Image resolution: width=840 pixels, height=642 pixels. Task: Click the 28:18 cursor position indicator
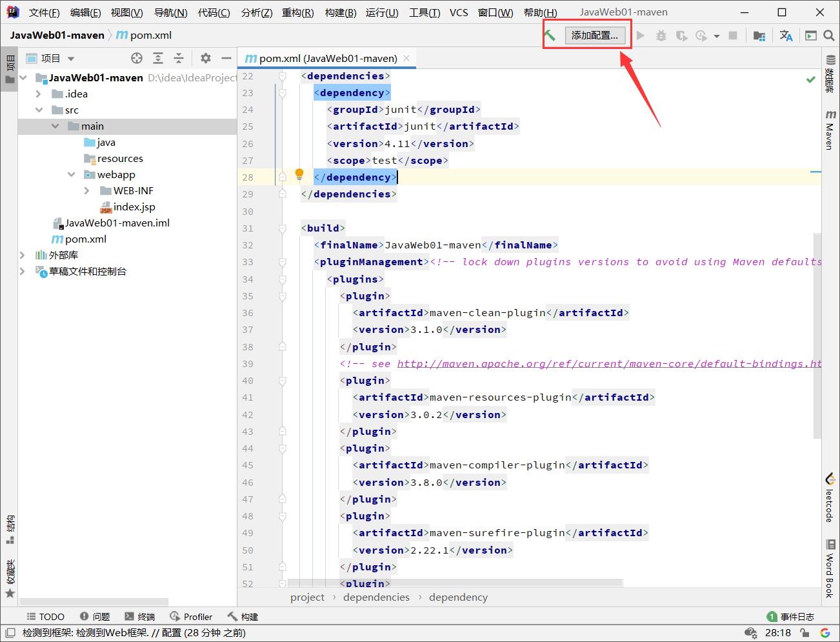pos(778,633)
